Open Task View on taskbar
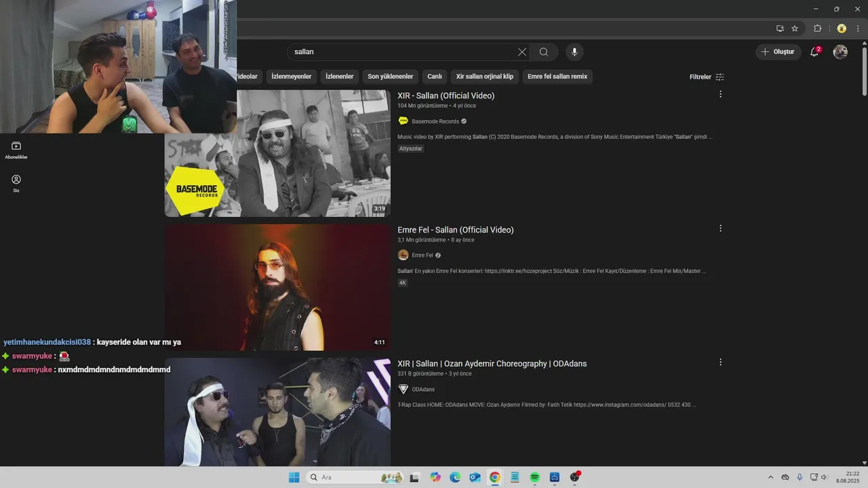The image size is (868, 488). coord(414,477)
